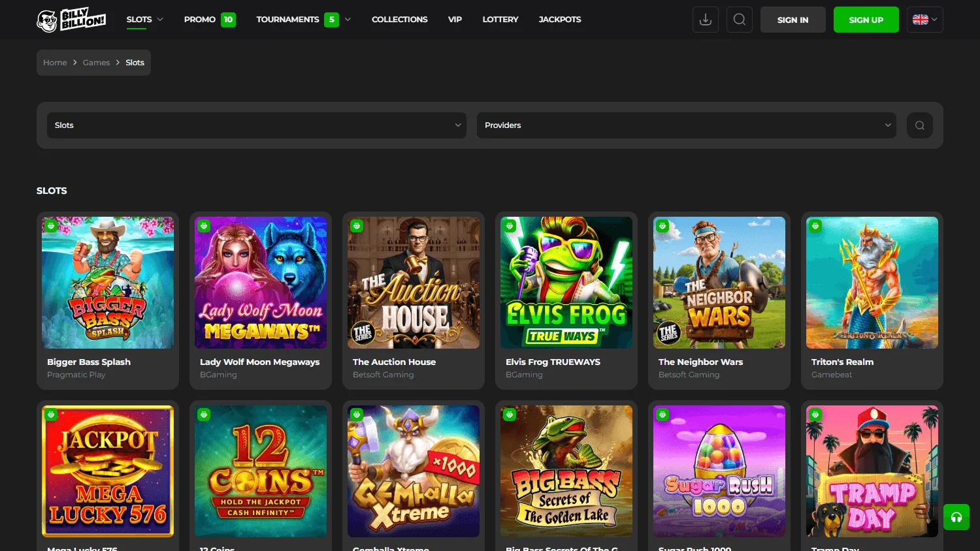The width and height of the screenshot is (980, 551).
Task: Click green badge on The Auction House
Action: click(357, 226)
